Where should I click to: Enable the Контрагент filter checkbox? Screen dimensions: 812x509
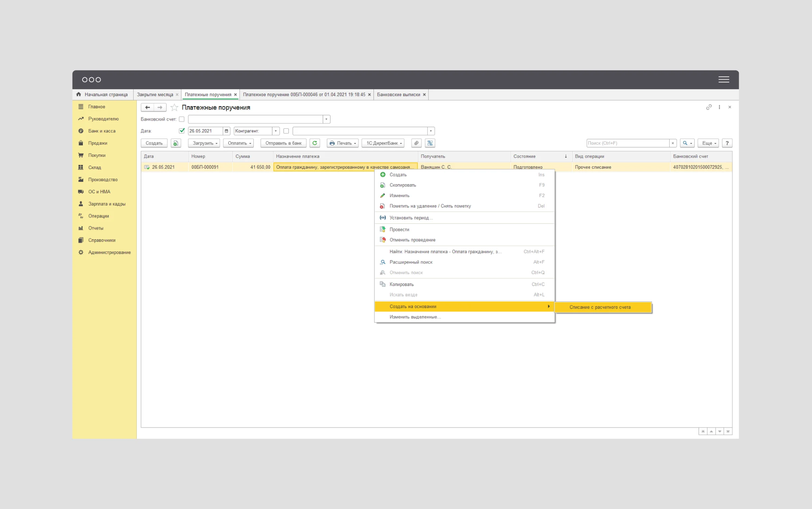click(x=286, y=131)
